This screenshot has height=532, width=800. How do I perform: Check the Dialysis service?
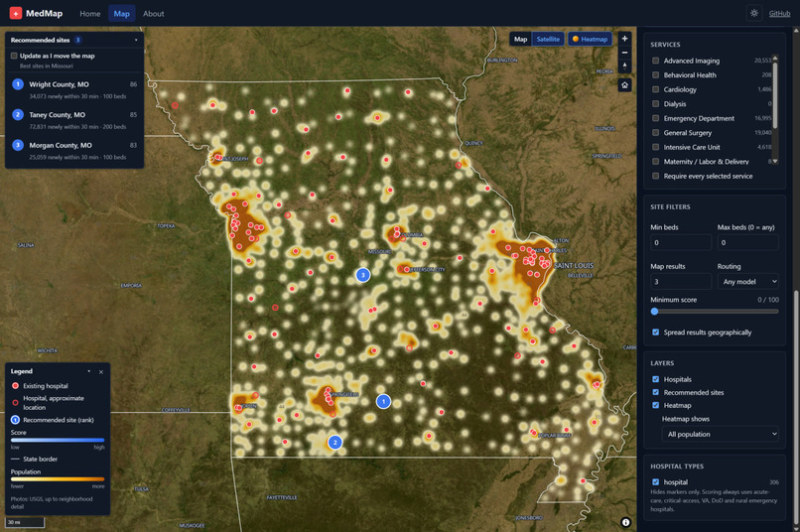click(656, 103)
